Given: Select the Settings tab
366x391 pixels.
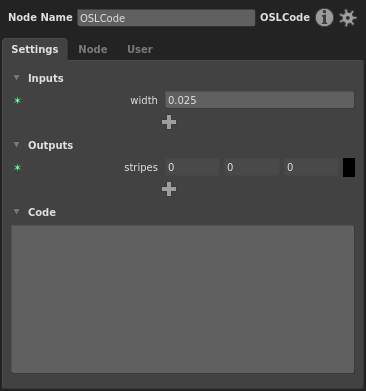Looking at the screenshot, I should click(x=35, y=49).
